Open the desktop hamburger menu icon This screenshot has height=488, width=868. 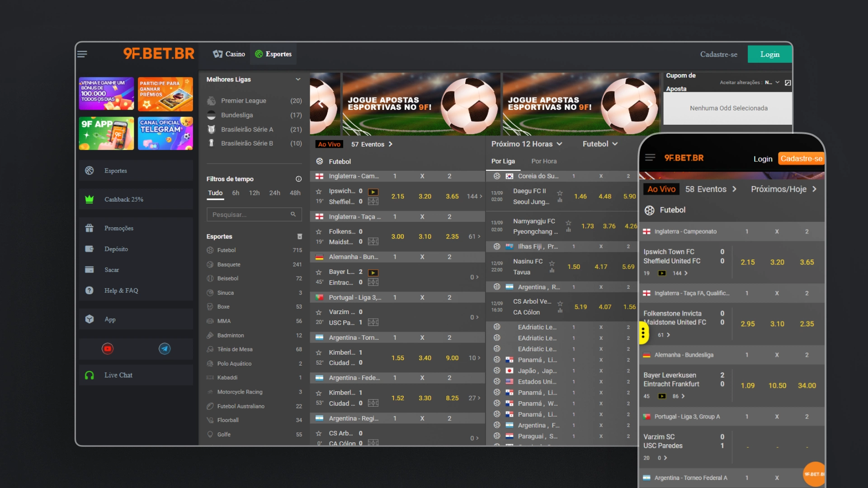pos(82,54)
